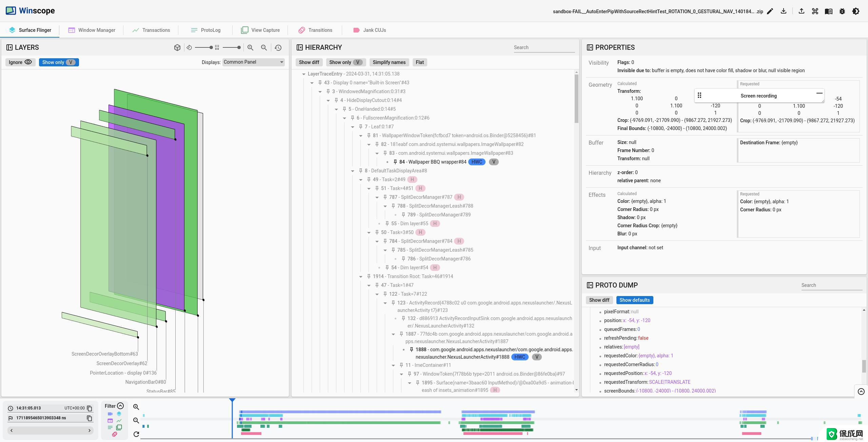Copy the human-readable timestamp 14:31:05.013

(x=90, y=408)
